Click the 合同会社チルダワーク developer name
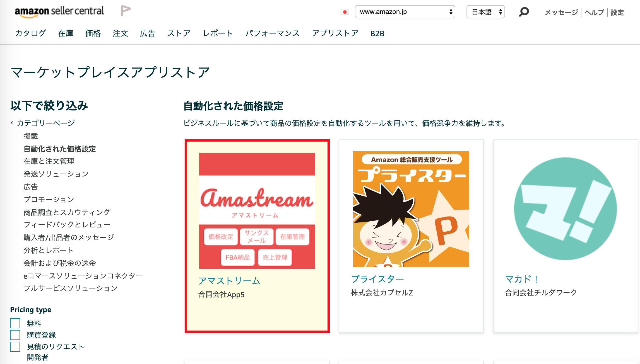The height and width of the screenshot is (364, 640). (541, 293)
